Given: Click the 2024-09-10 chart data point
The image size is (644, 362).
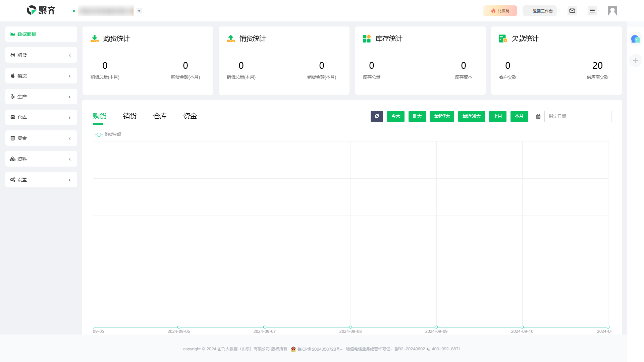Looking at the screenshot, I should (x=522, y=327).
